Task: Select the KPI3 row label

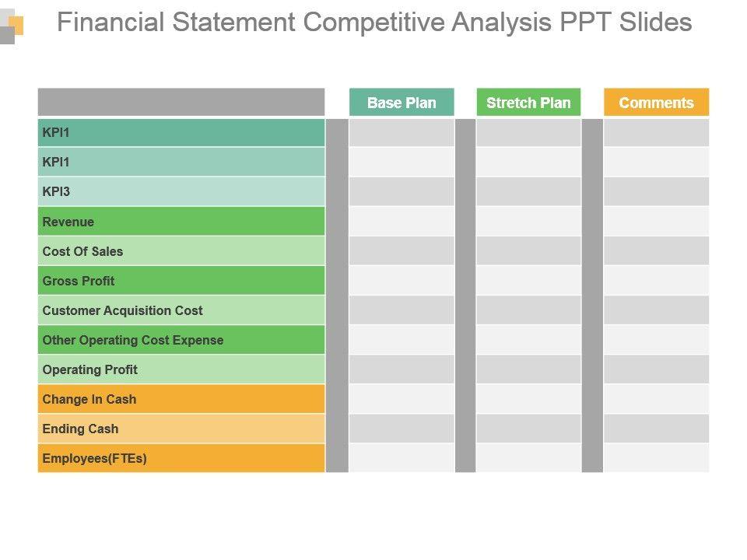Action: (181, 191)
